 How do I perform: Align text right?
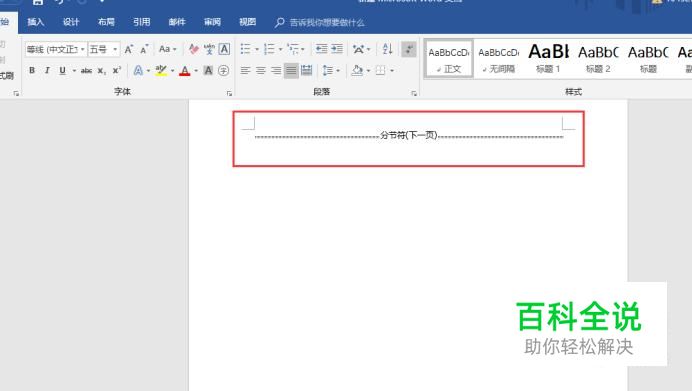pyautogui.click(x=276, y=71)
